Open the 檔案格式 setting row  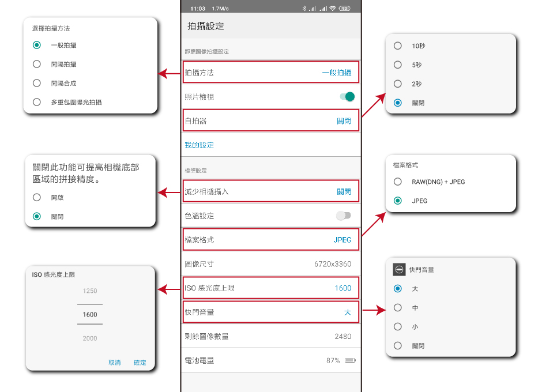(271, 240)
